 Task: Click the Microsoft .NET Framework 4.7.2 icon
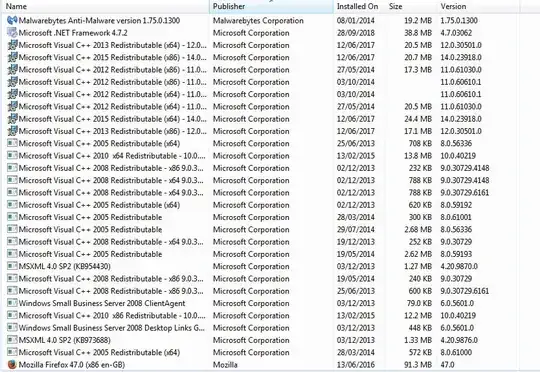(12, 33)
